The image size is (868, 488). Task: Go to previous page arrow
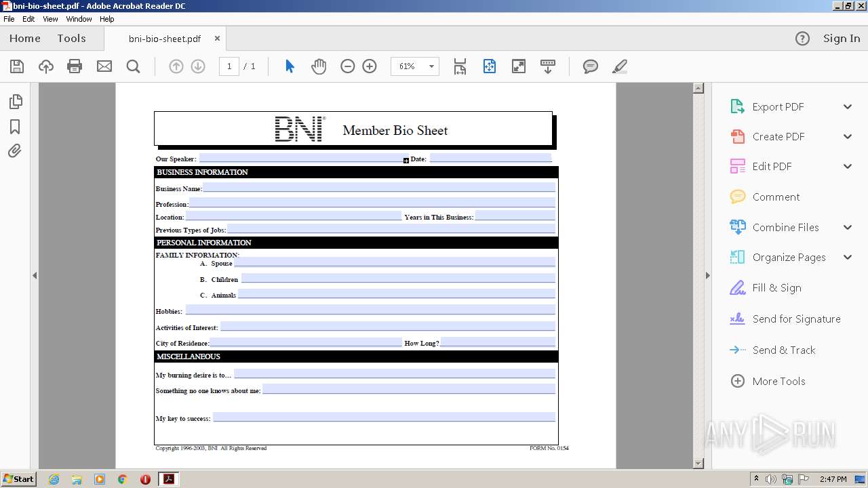[176, 66]
